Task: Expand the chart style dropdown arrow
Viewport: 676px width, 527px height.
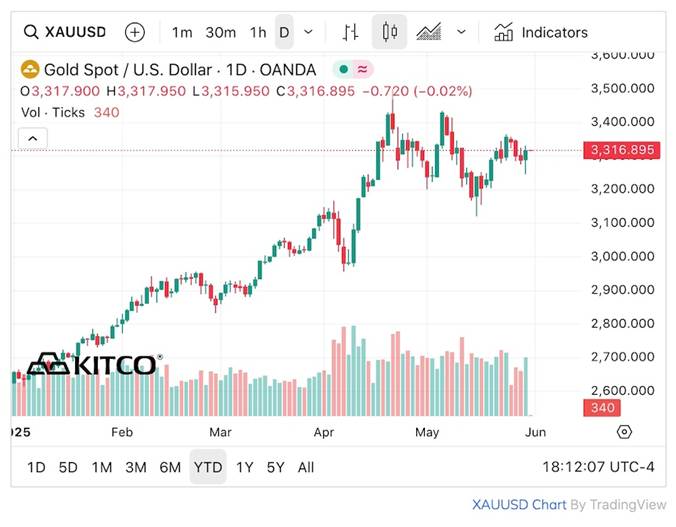Action: 461,32
